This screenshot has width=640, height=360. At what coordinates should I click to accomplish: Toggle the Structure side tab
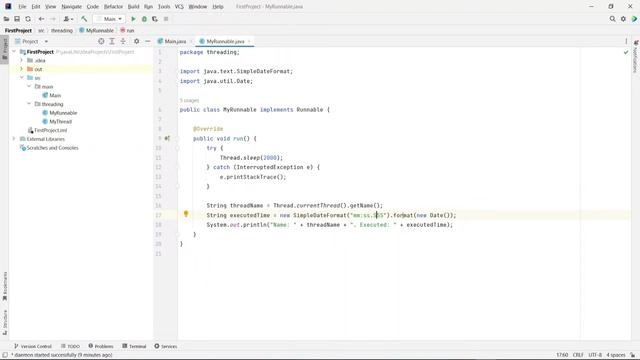click(5, 322)
